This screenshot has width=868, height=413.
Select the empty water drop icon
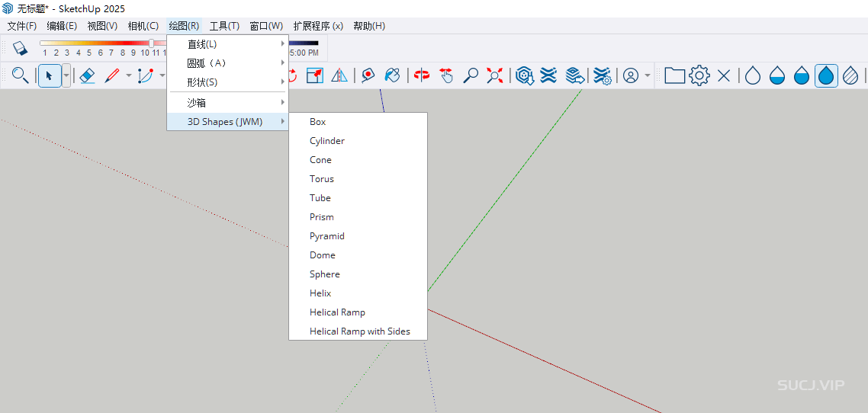pos(752,75)
